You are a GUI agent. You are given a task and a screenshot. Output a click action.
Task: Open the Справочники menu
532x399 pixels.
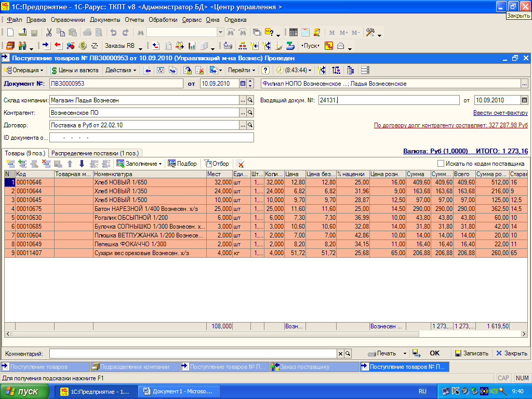(x=68, y=20)
